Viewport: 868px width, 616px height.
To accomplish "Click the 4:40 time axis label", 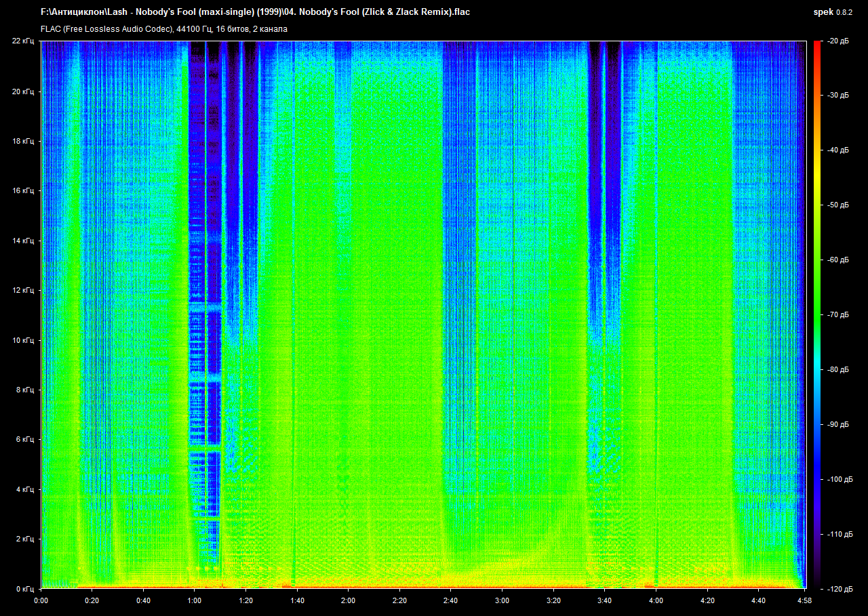I will point(758,600).
